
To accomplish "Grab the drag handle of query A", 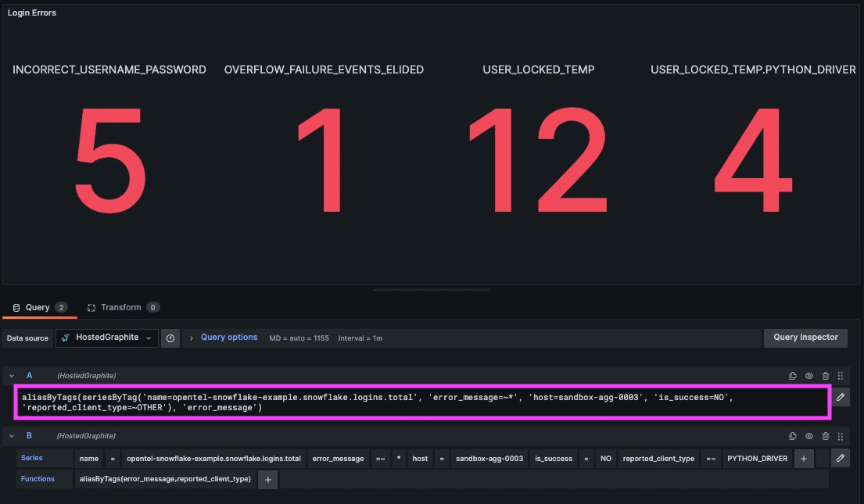I will click(x=841, y=376).
